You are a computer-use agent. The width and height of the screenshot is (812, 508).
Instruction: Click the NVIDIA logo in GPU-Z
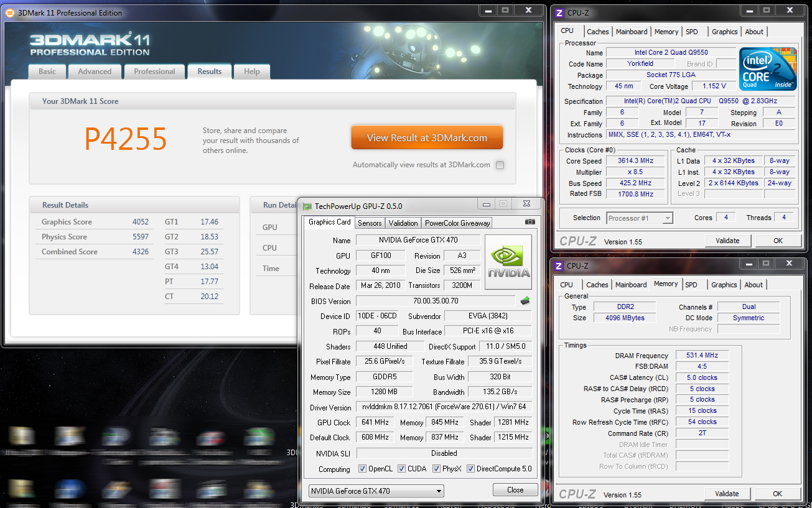508,262
